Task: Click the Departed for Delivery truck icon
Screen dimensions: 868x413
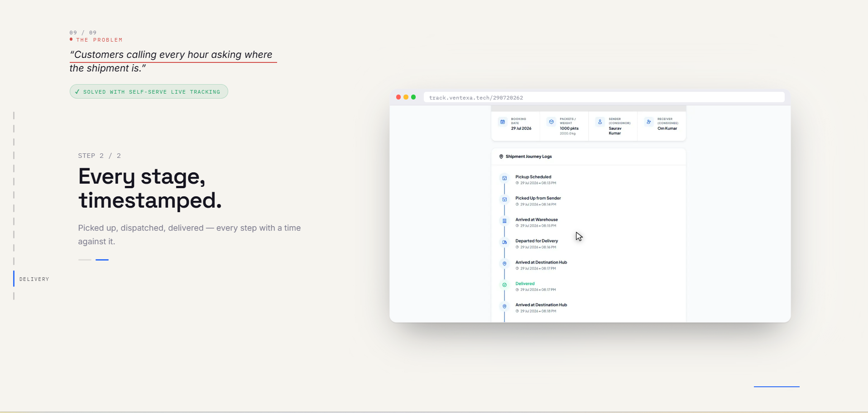Action: click(x=504, y=242)
